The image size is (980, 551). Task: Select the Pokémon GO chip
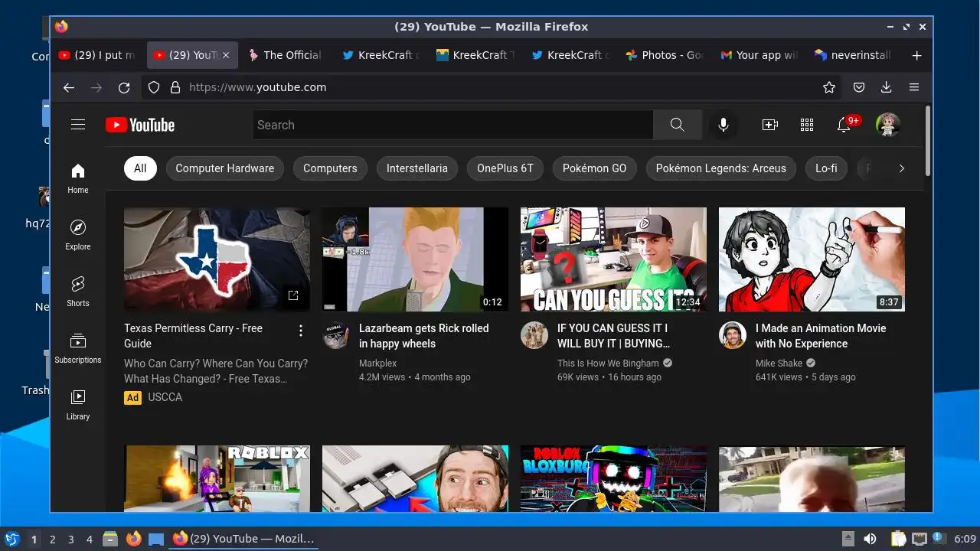tap(594, 168)
